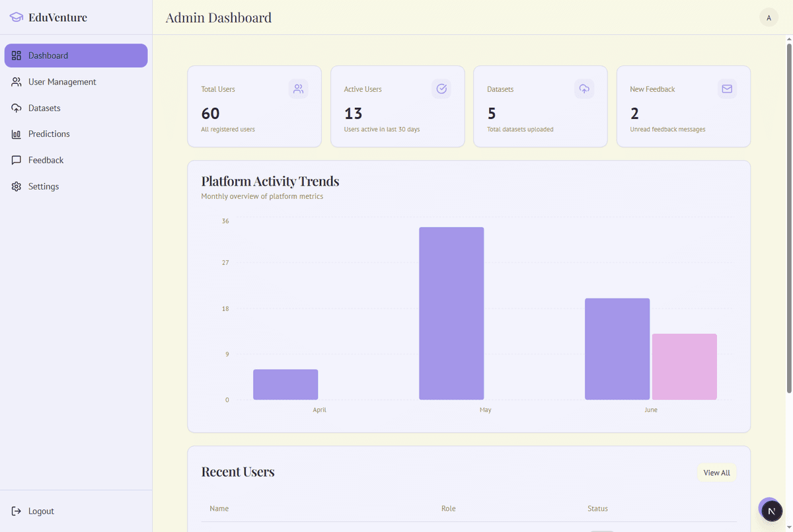Click the Predictions bar chart icon
The width and height of the screenshot is (793, 532).
17,134
